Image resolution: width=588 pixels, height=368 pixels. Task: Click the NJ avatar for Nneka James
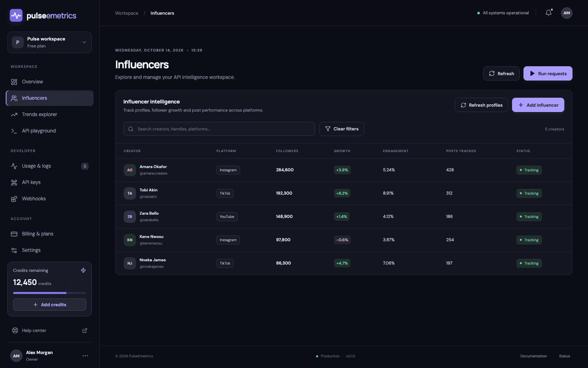130,263
